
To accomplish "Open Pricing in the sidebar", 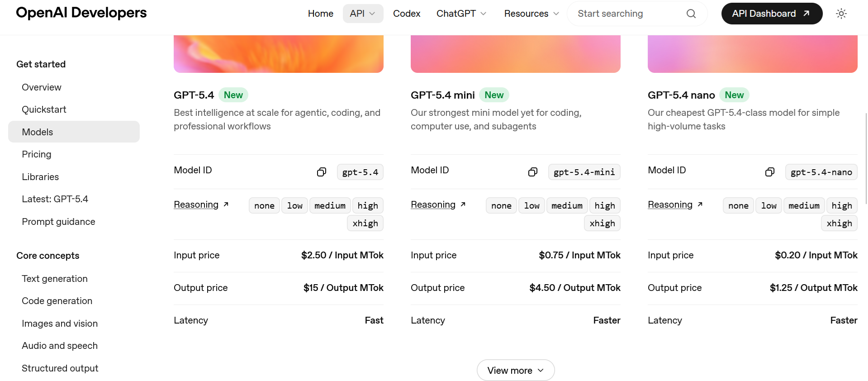I will [x=37, y=154].
